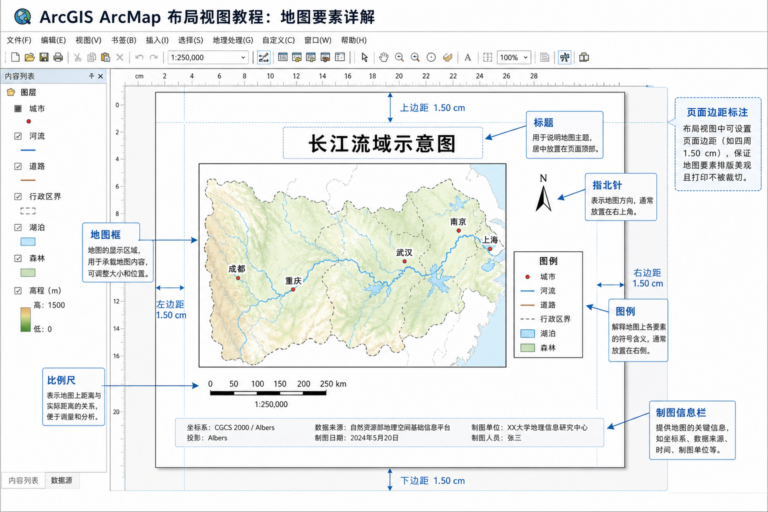Click the highlighted icon next to the toolbox
The image size is (768, 512).
coord(565,57)
